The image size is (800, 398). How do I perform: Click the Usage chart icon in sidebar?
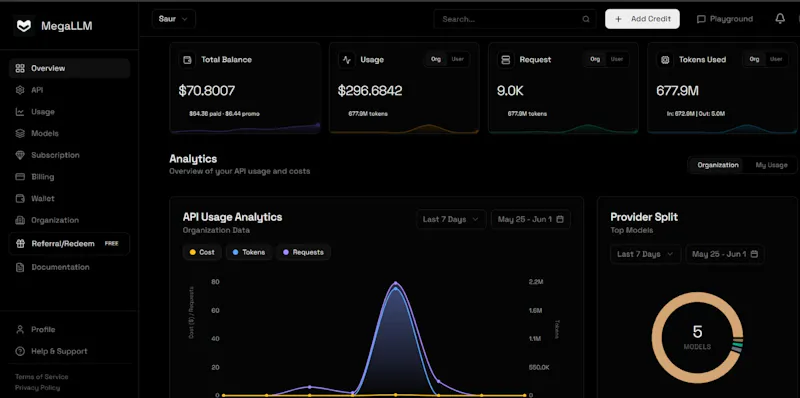click(20, 112)
